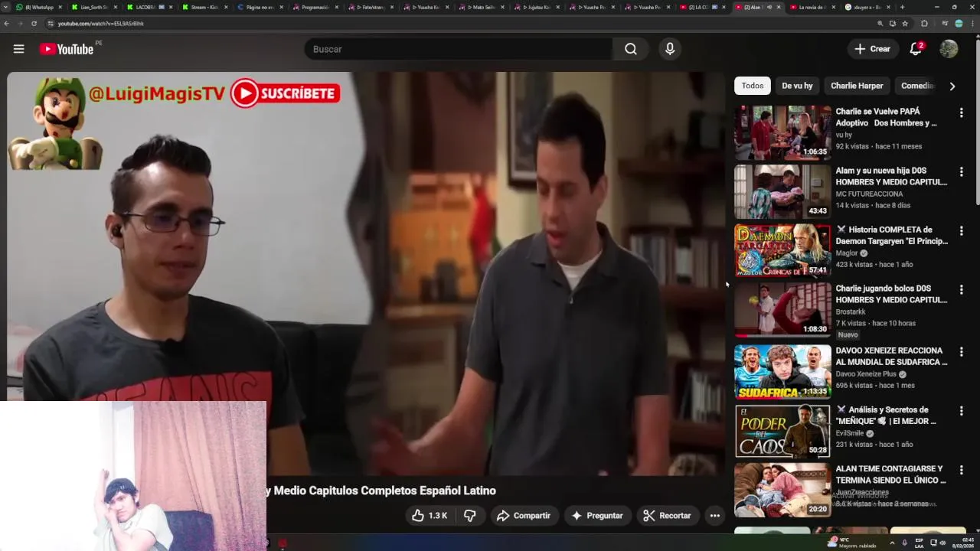Screen dimensions: 980x551
Task: Open the MC FUTUREACCIONA channel name
Action: point(869,194)
